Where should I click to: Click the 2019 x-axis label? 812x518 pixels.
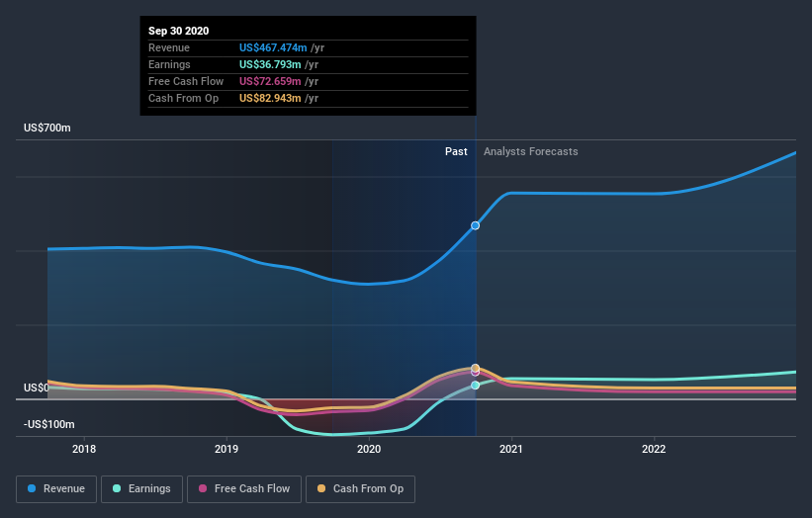coord(226,449)
